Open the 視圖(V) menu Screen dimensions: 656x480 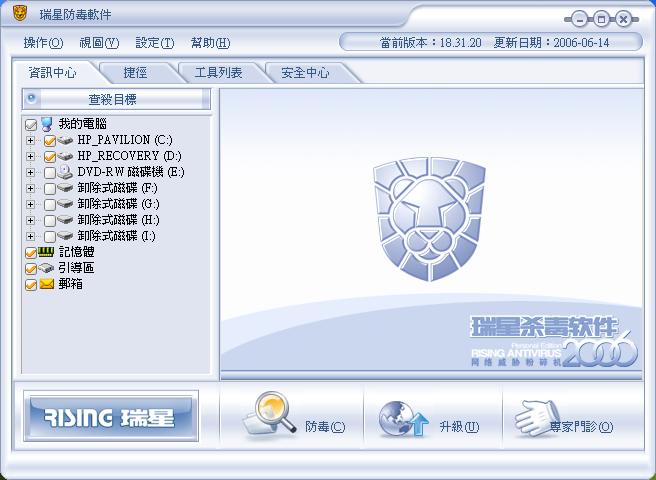[x=99, y=43]
